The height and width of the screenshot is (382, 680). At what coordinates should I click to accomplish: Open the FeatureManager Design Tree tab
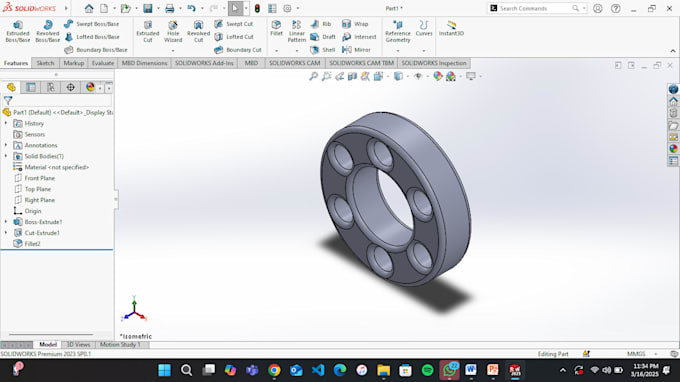pos(11,87)
